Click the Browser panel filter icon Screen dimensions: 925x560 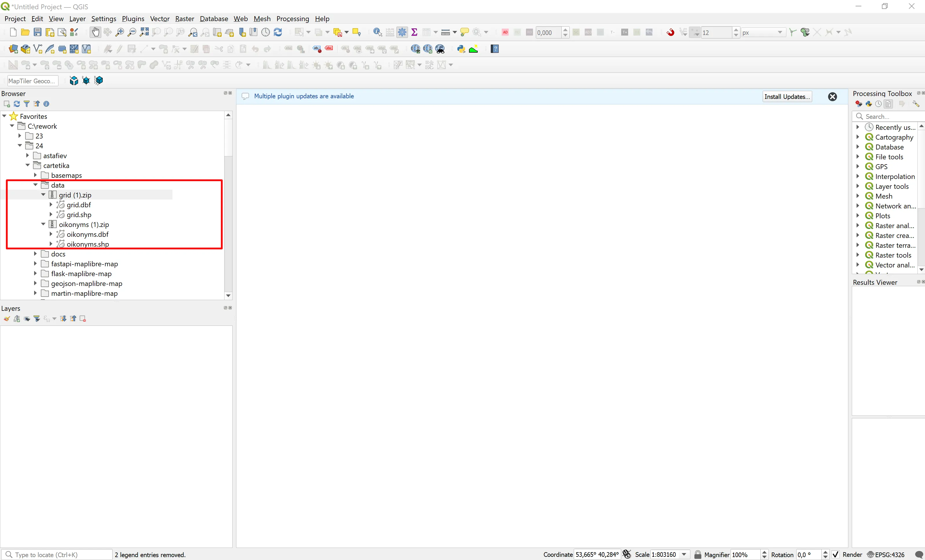pos(27,104)
